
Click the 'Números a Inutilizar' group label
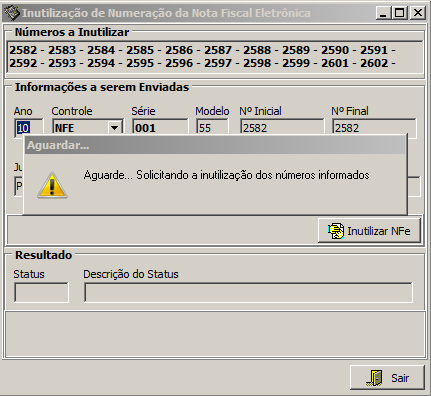pyautogui.click(x=72, y=32)
